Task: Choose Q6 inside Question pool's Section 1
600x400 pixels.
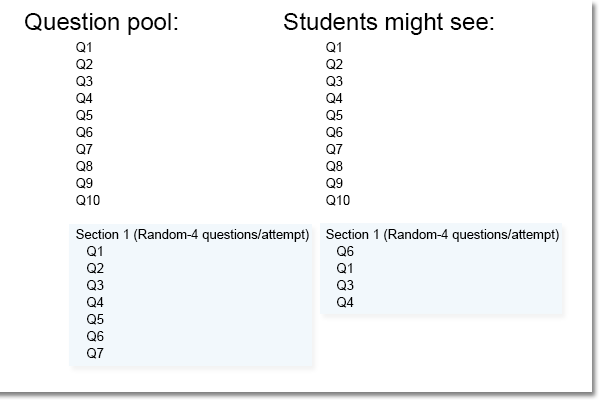Action: pos(95,336)
